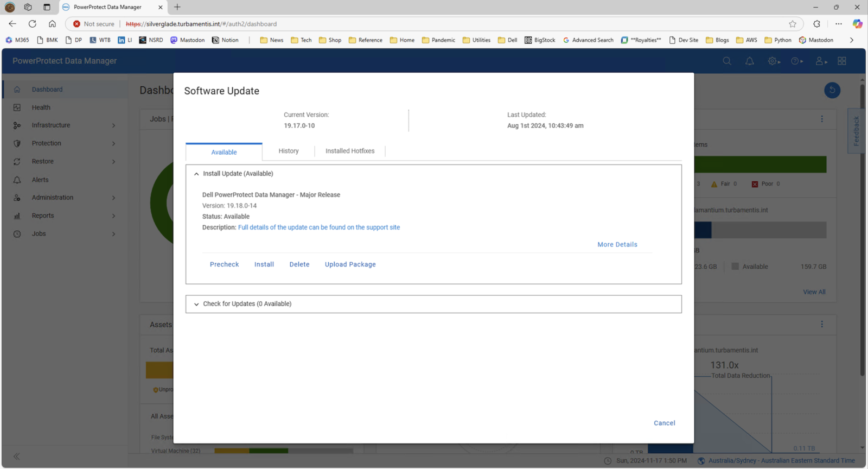Click the dashboard refresh icon
This screenshot has height=469, width=868.
(832, 90)
